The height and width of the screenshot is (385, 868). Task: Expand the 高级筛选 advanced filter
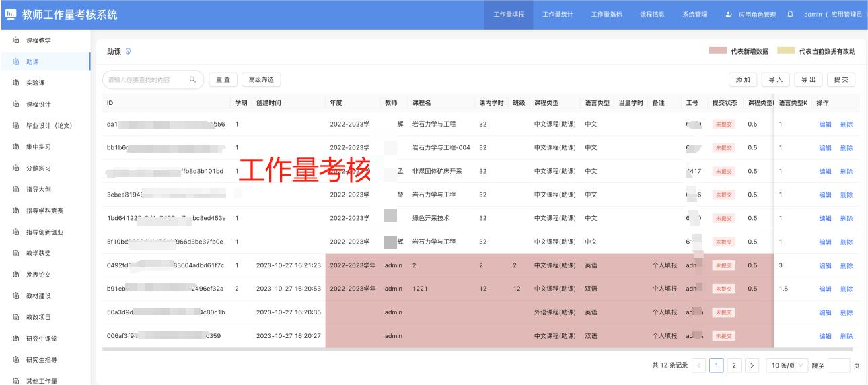pyautogui.click(x=261, y=79)
